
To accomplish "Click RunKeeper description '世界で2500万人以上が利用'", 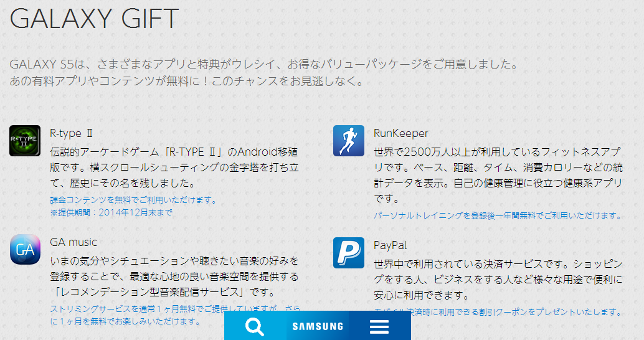I will [498, 176].
